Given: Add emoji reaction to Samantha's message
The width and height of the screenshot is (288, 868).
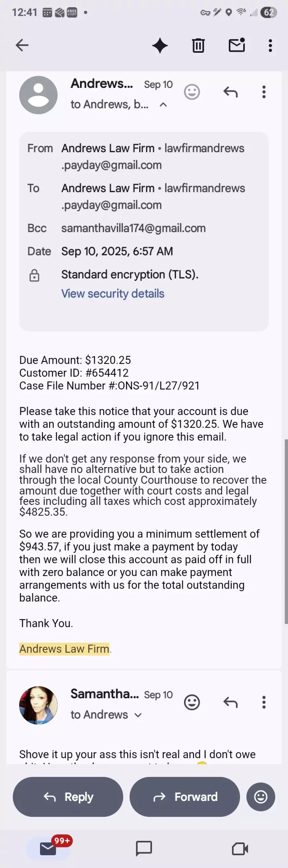Looking at the screenshot, I should click(x=192, y=702).
